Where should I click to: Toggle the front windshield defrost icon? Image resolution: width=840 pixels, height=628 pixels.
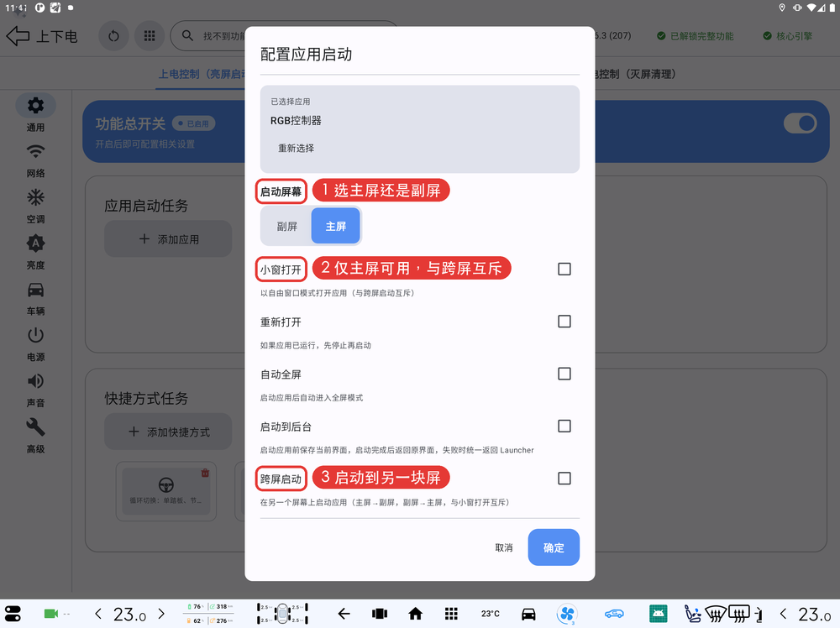tap(715, 614)
